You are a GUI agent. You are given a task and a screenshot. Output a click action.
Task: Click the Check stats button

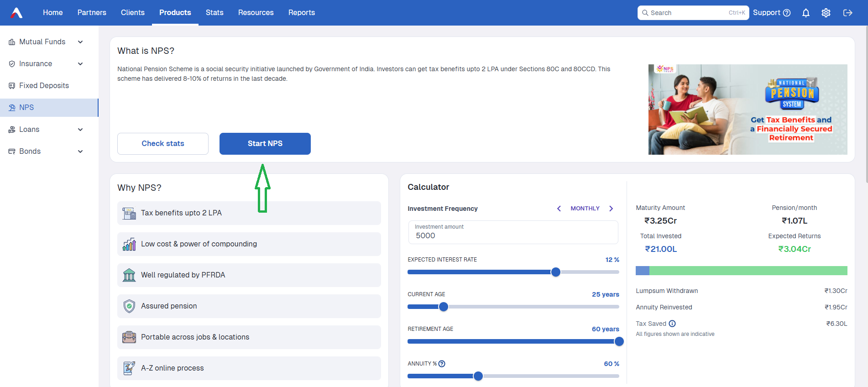pos(163,144)
